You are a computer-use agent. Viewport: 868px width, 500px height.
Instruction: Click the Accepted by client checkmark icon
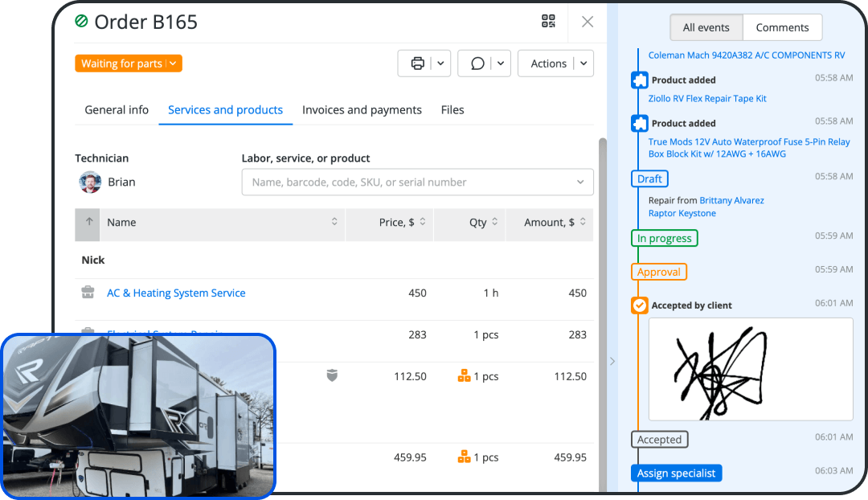click(x=639, y=305)
